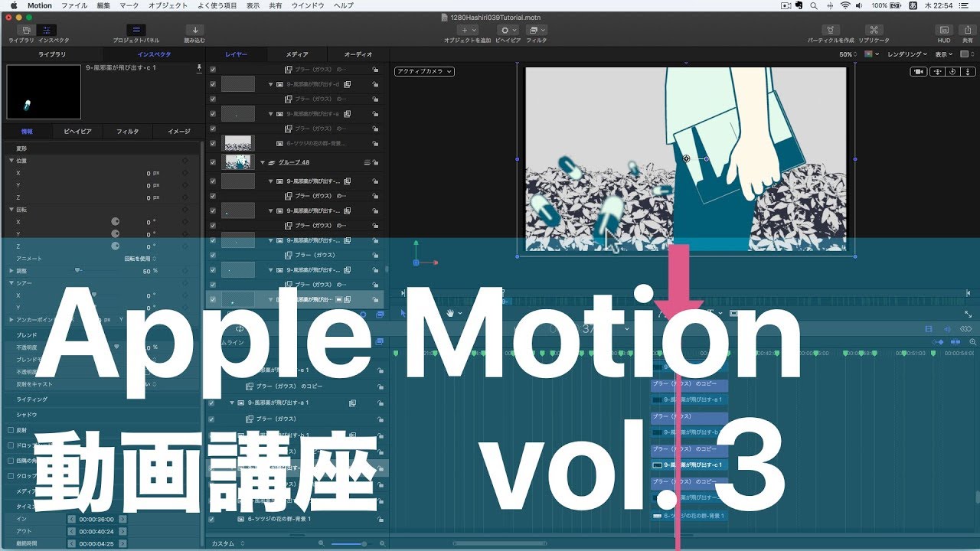Open the 回転を使用 animate dropdown
The image size is (980, 551).
[141, 259]
